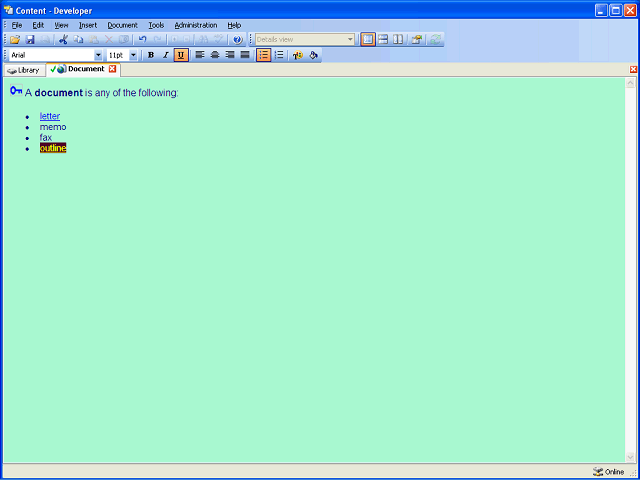The height and width of the screenshot is (480, 640).
Task: Toggle bulleted list formatting
Action: tap(264, 55)
